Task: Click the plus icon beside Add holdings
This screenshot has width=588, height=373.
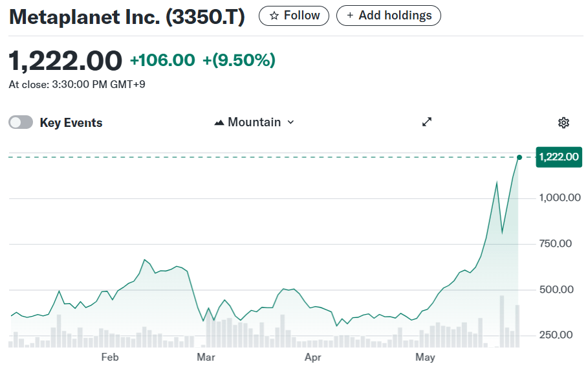Action: (350, 16)
